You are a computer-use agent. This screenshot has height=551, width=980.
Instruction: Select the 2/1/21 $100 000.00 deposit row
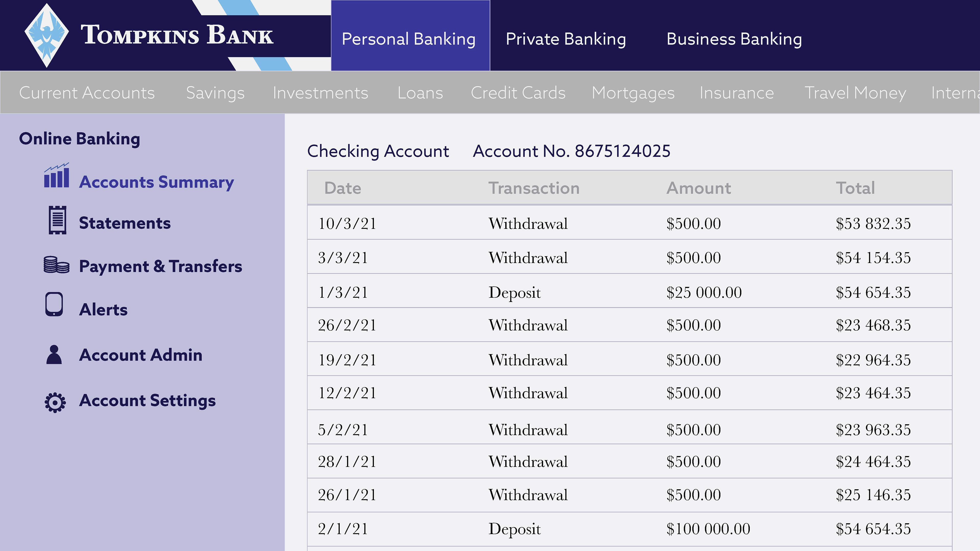(x=630, y=529)
